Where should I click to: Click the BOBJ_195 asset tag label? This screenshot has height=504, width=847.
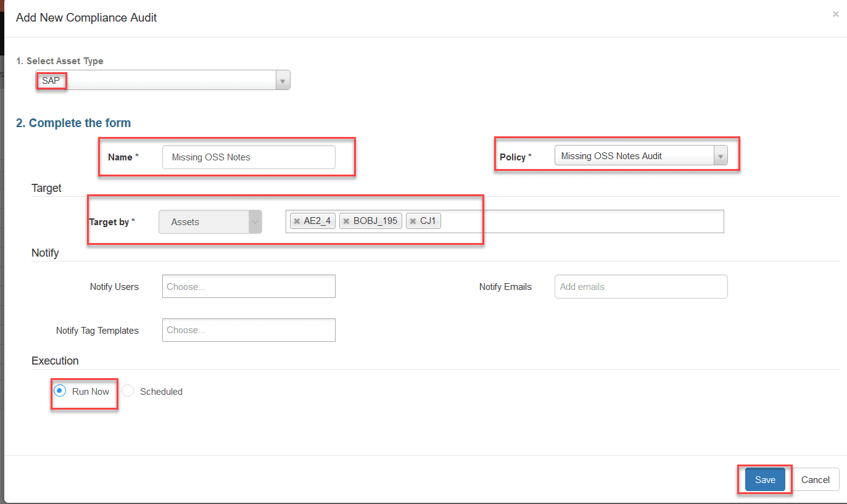point(375,221)
